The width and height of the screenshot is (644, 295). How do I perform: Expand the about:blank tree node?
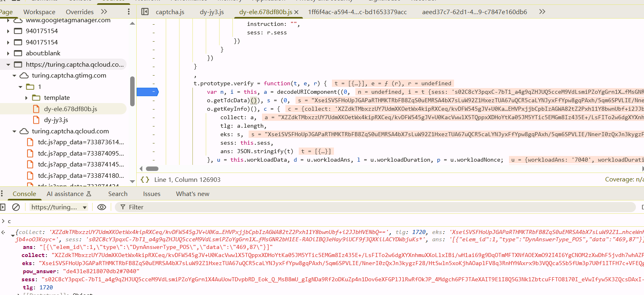tap(8, 53)
